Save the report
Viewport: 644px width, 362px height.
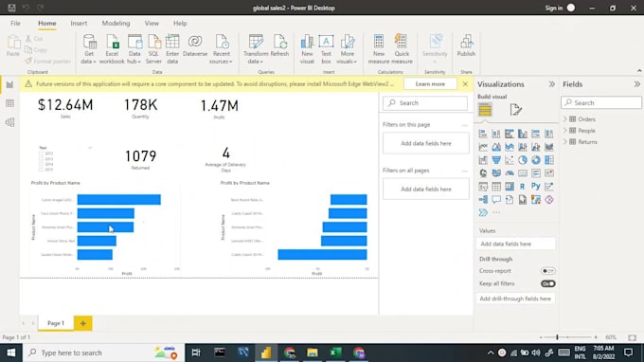click(11, 8)
